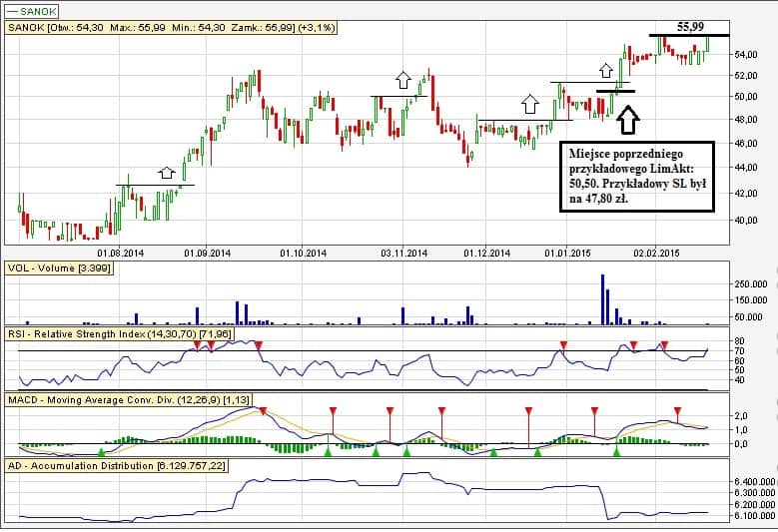Click the VOL - Volume panel label
This screenshot has height=532, width=778.
point(59,268)
